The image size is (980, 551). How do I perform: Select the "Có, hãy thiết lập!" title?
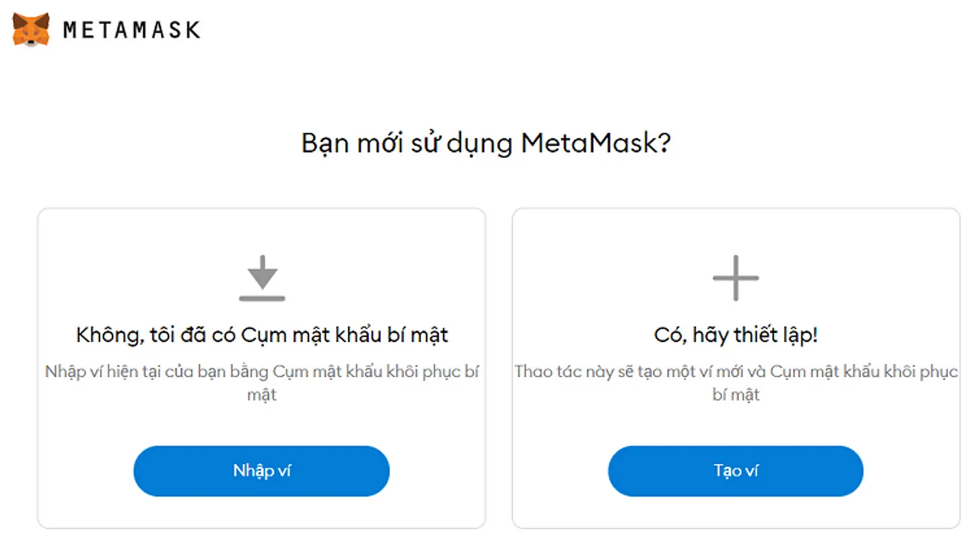(736, 335)
